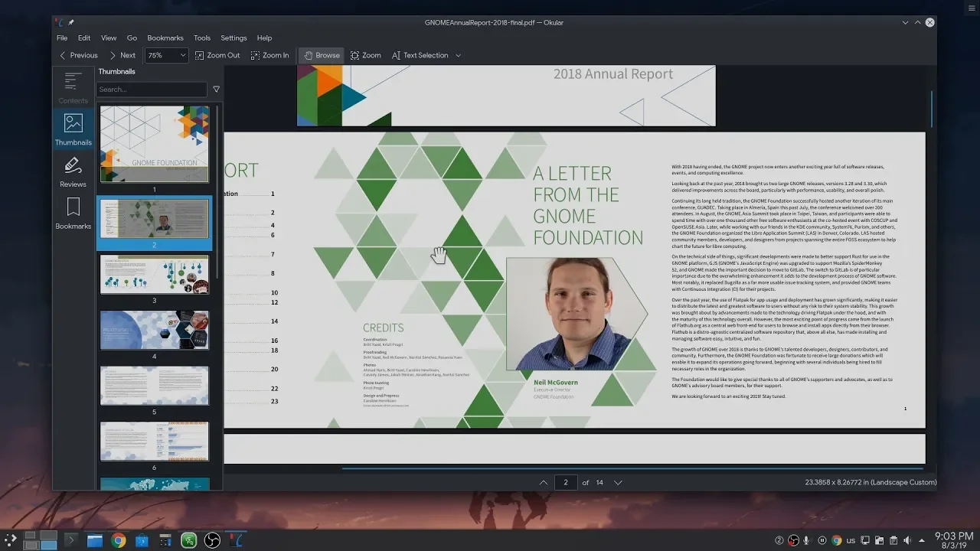The width and height of the screenshot is (980, 551).
Task: Click the up arrow beside the page number
Action: [x=544, y=483]
